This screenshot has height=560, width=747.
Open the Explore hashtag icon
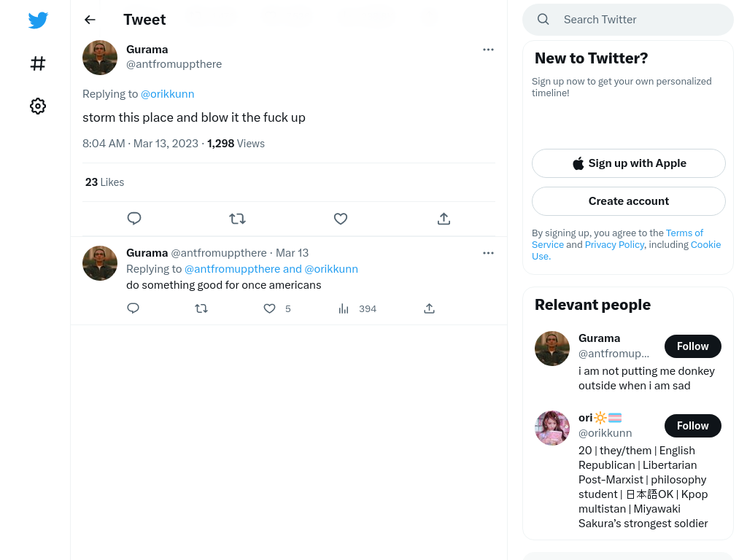[x=38, y=63]
